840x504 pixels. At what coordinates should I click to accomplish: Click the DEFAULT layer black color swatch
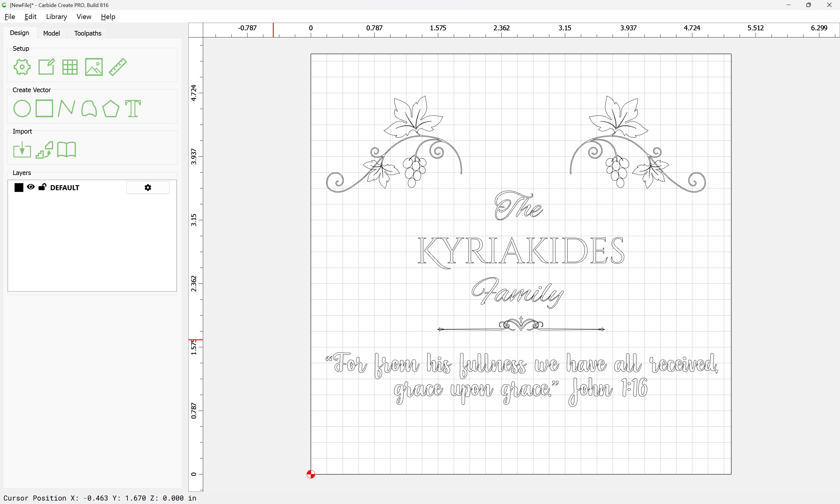[x=19, y=188]
